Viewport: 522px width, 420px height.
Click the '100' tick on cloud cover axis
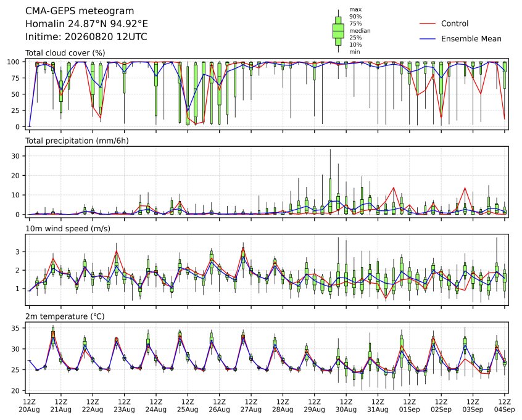[x=14, y=62]
